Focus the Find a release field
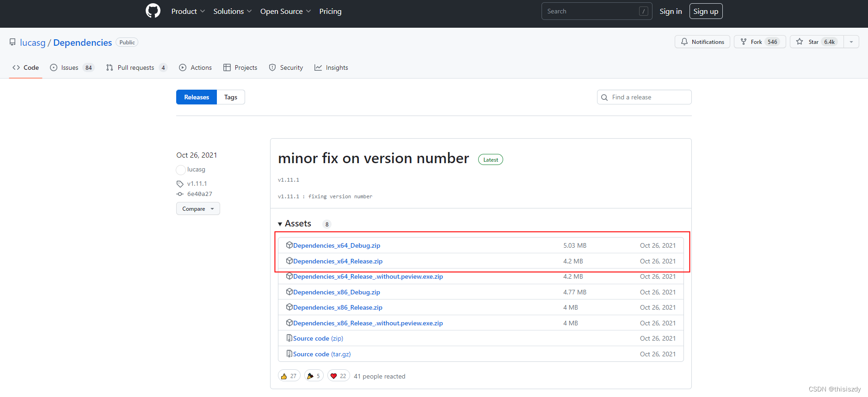The height and width of the screenshot is (397, 868). click(644, 97)
